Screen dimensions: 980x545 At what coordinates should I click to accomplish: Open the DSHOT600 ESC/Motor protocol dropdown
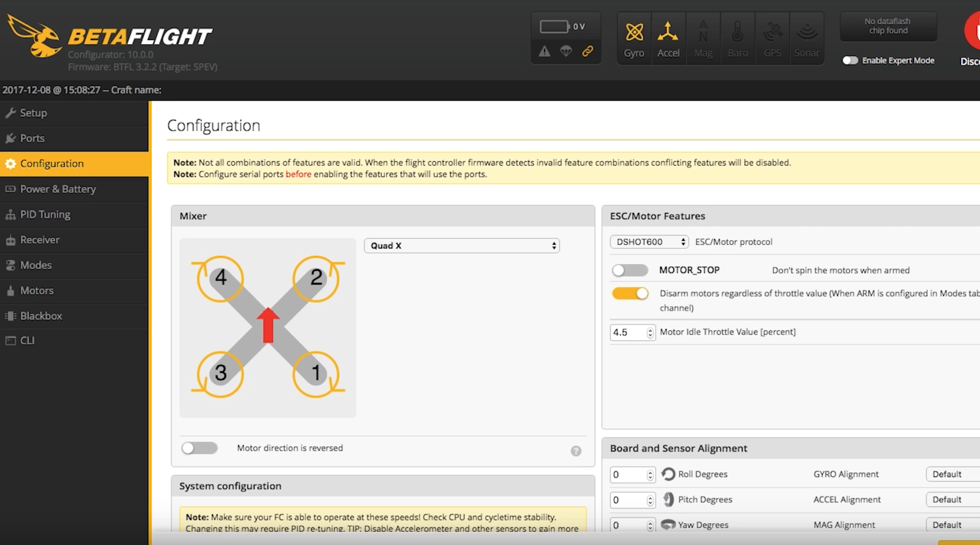(649, 242)
